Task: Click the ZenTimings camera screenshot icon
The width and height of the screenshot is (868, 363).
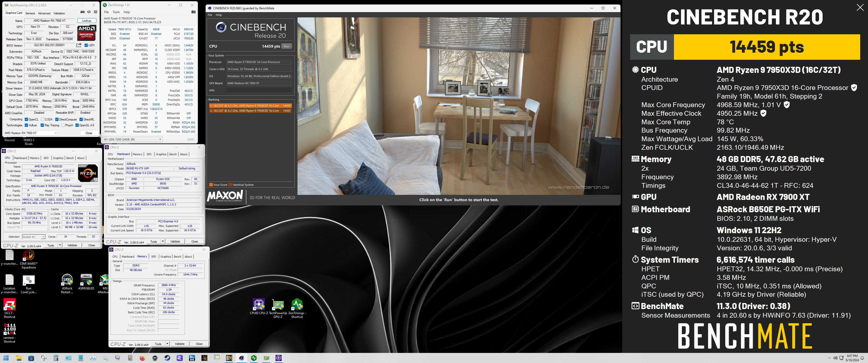Action: pos(194,12)
